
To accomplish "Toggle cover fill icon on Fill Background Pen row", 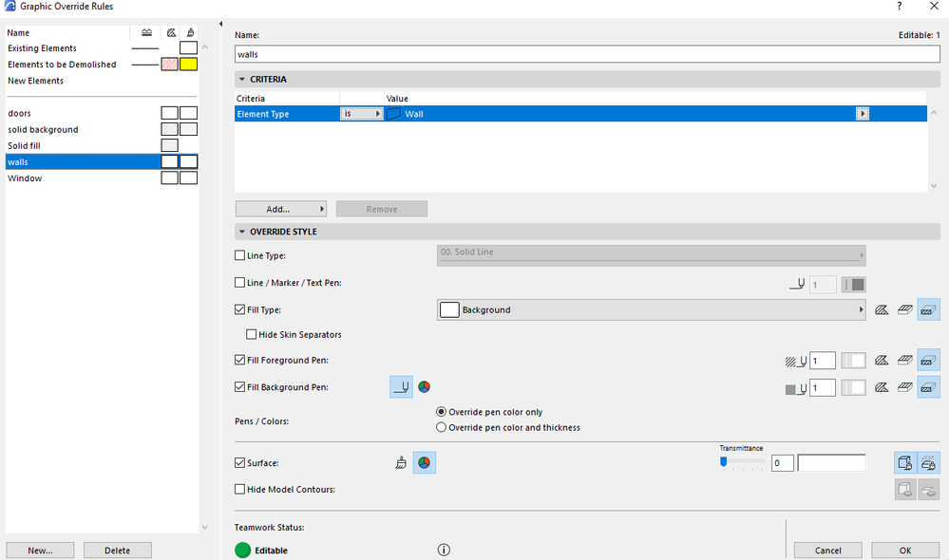I will (x=904, y=387).
